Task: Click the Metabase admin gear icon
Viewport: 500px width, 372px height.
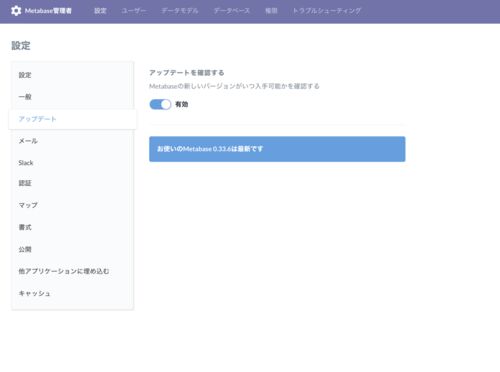Action: point(16,11)
